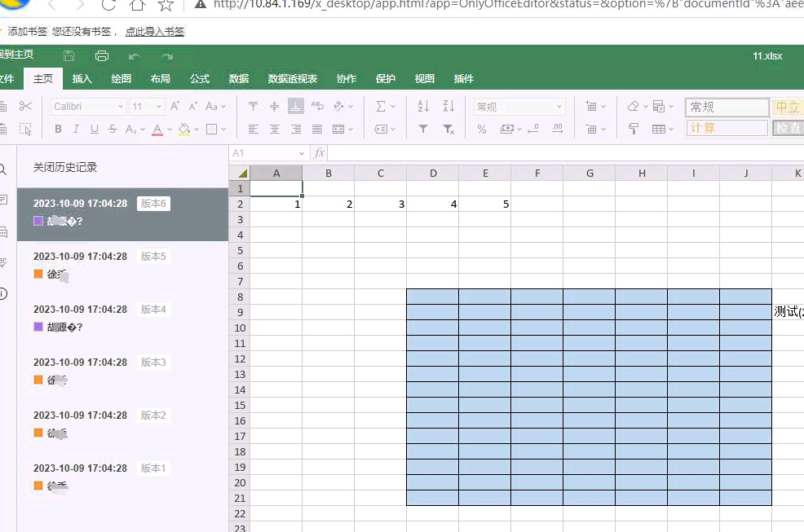Image resolution: width=804 pixels, height=532 pixels.
Task: Click 关闭历史记录 to close history
Action: click(64, 167)
